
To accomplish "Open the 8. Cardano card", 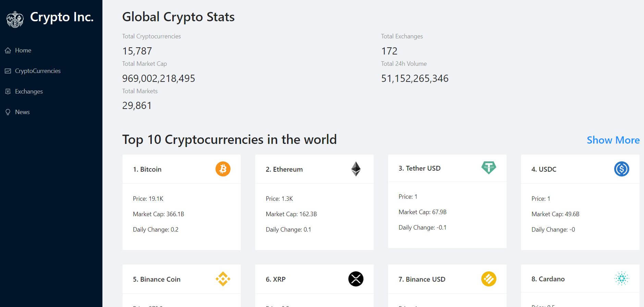I will tap(580, 286).
